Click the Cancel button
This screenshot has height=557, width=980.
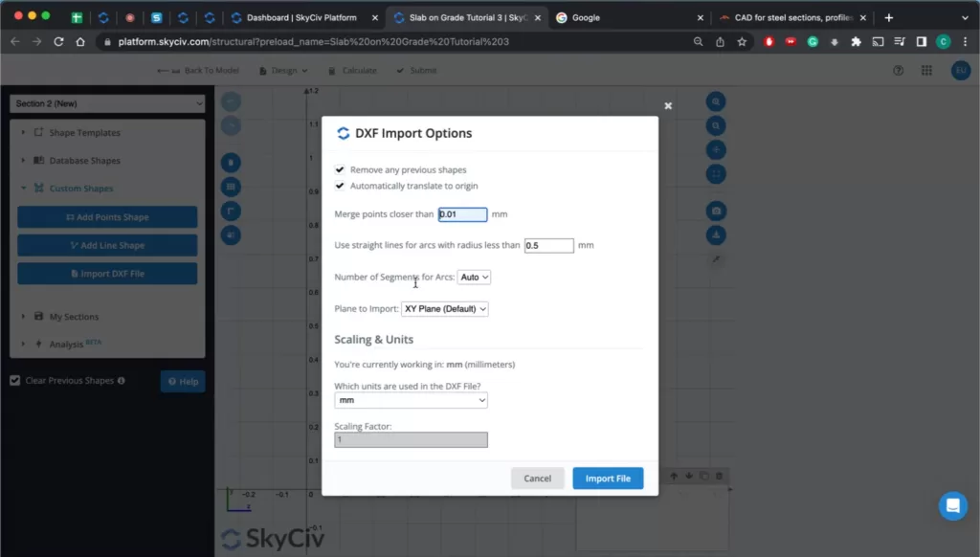point(538,479)
